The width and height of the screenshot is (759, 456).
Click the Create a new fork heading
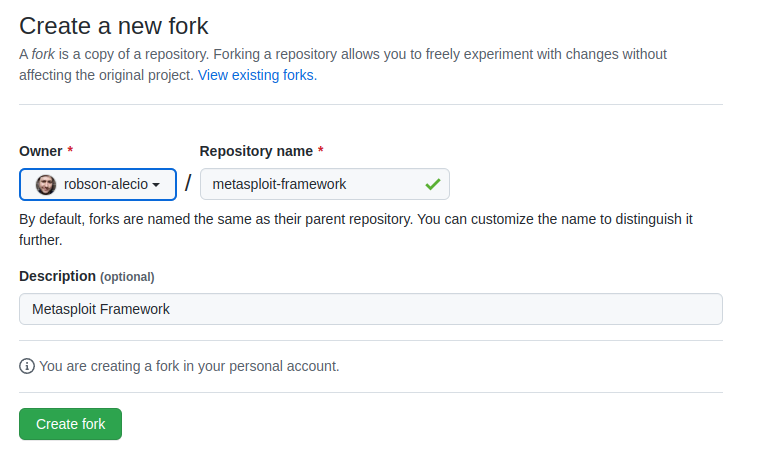coord(114,26)
